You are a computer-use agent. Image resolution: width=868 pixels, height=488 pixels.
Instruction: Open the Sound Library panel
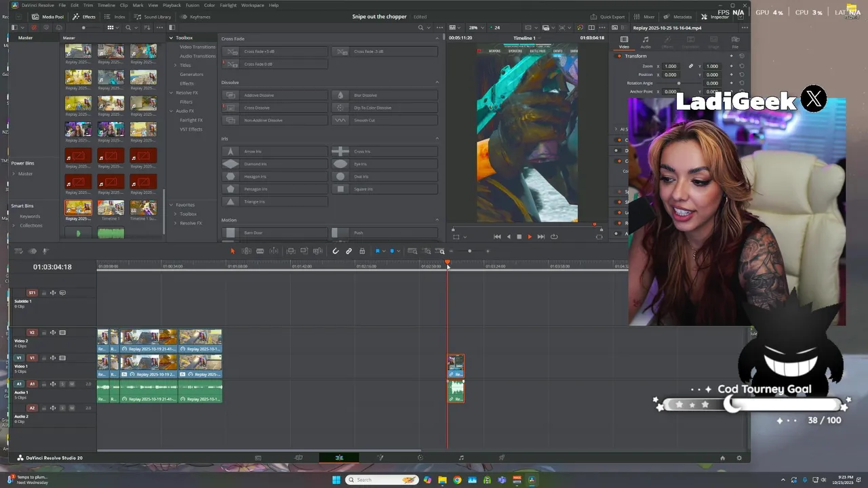click(153, 17)
